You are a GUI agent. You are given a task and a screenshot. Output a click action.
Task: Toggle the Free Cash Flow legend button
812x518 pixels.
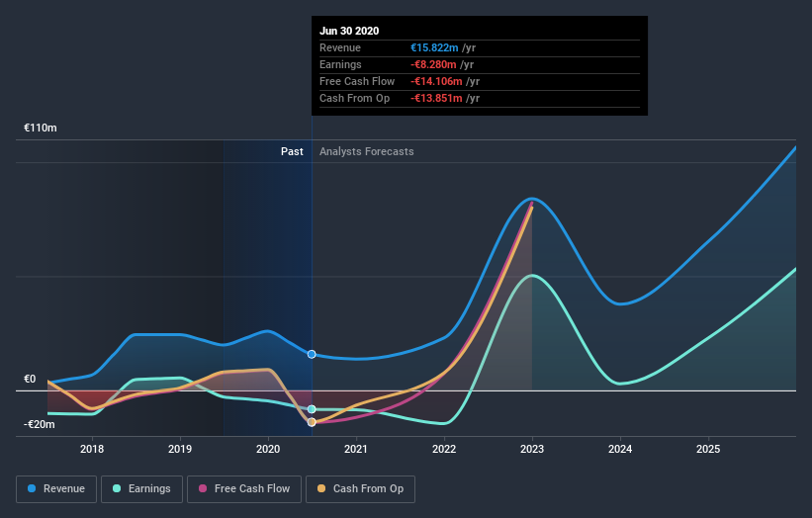[x=244, y=489]
